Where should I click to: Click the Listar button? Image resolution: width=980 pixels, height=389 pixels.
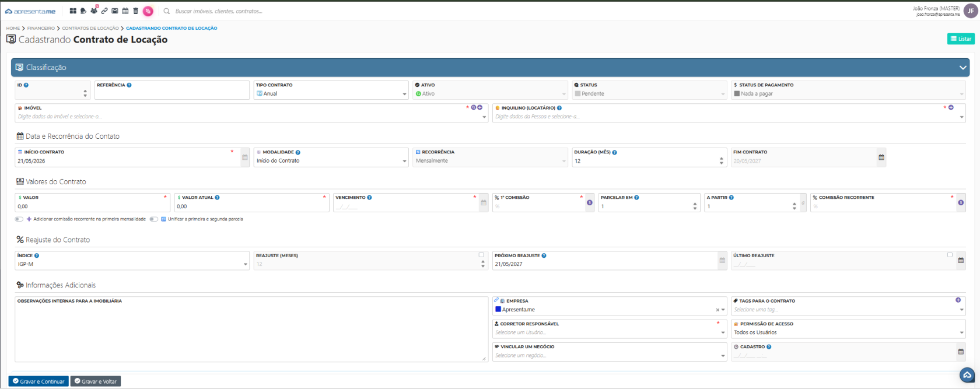pyautogui.click(x=961, y=39)
